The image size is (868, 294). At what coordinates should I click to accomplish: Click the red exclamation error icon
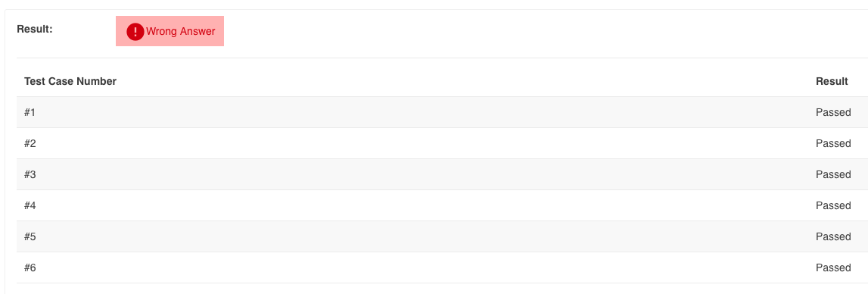pyautogui.click(x=135, y=32)
